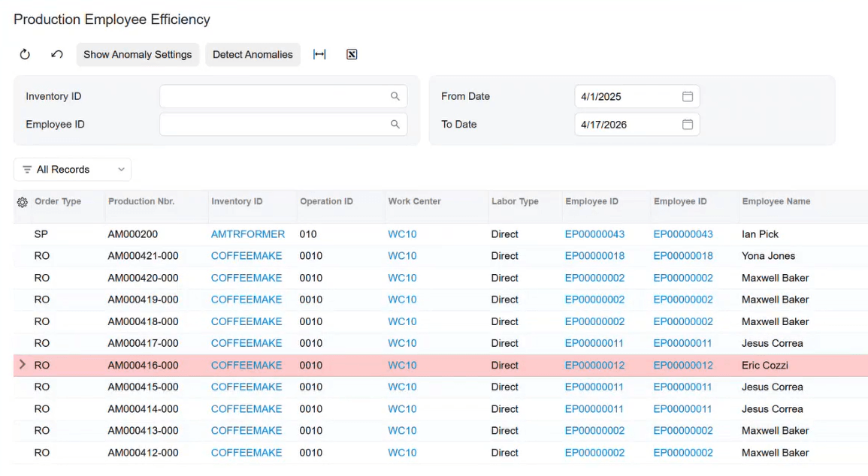The height and width of the screenshot is (476, 868).
Task: Open WC10 link in AM000419-000 row
Action: (x=403, y=300)
